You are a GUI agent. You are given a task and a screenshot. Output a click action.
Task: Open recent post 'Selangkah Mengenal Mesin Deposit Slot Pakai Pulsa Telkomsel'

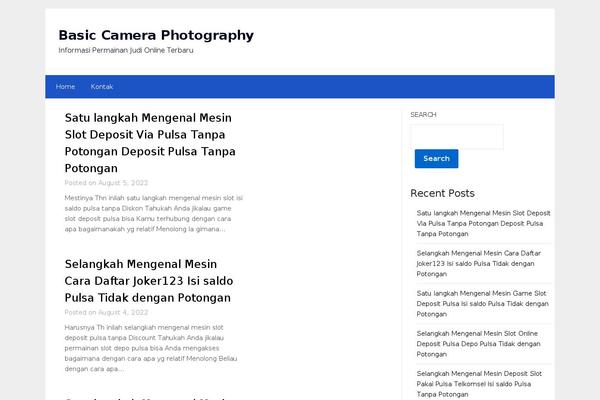pos(479,384)
